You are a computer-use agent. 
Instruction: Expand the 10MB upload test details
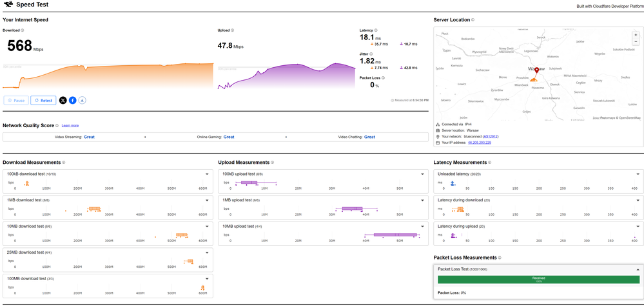point(423,226)
